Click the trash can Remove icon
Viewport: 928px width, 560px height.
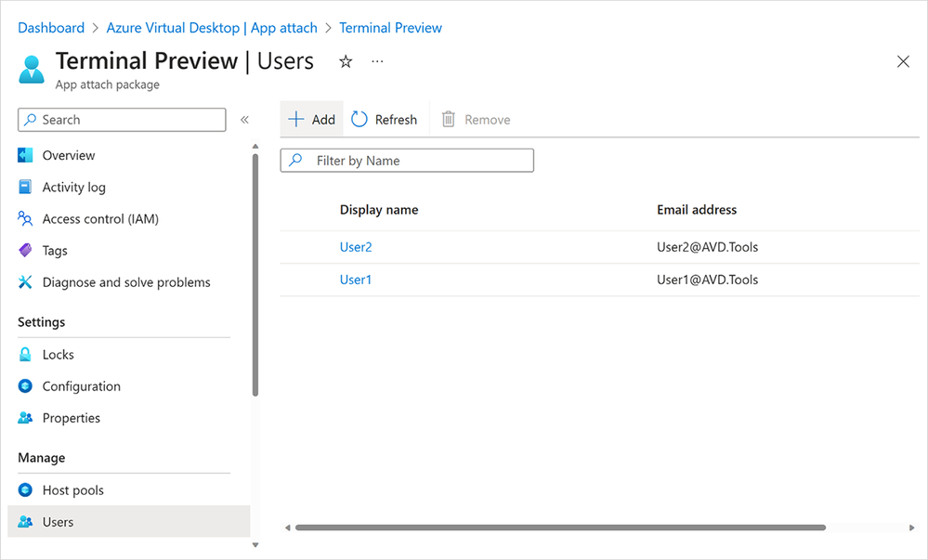pyautogui.click(x=449, y=120)
